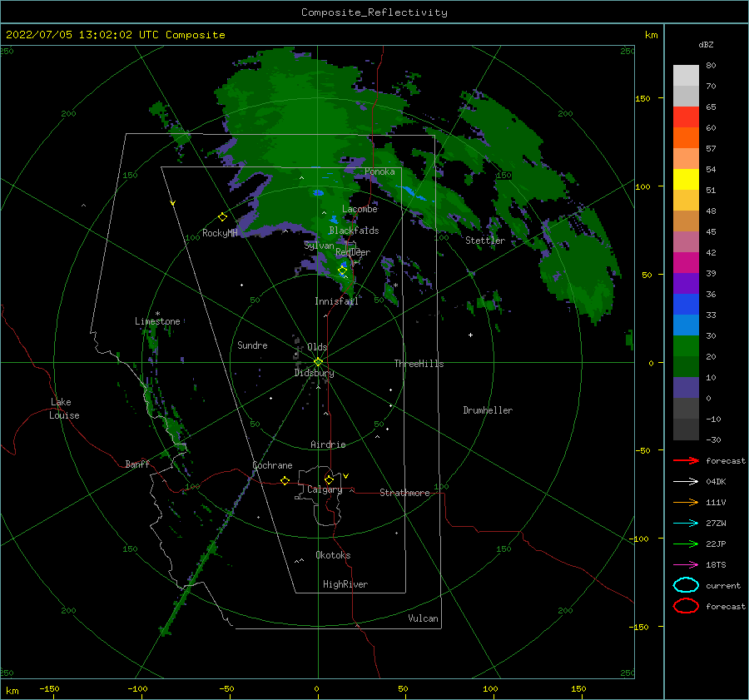This screenshot has width=749, height=700.
Task: Click the Vulcan city label
Action: click(x=423, y=618)
